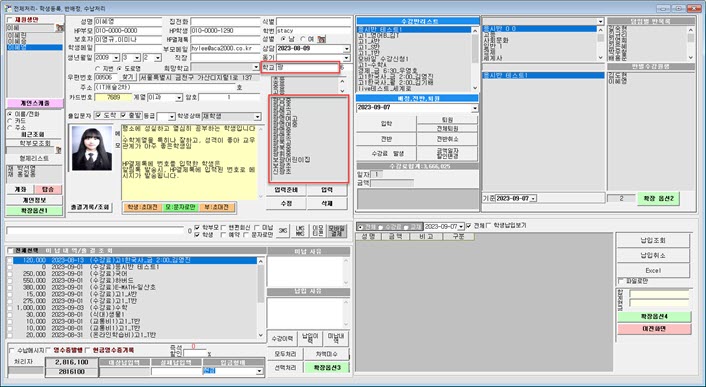Click the green 확장옵션1 button
This screenshot has height=387, width=706.
click(34, 211)
